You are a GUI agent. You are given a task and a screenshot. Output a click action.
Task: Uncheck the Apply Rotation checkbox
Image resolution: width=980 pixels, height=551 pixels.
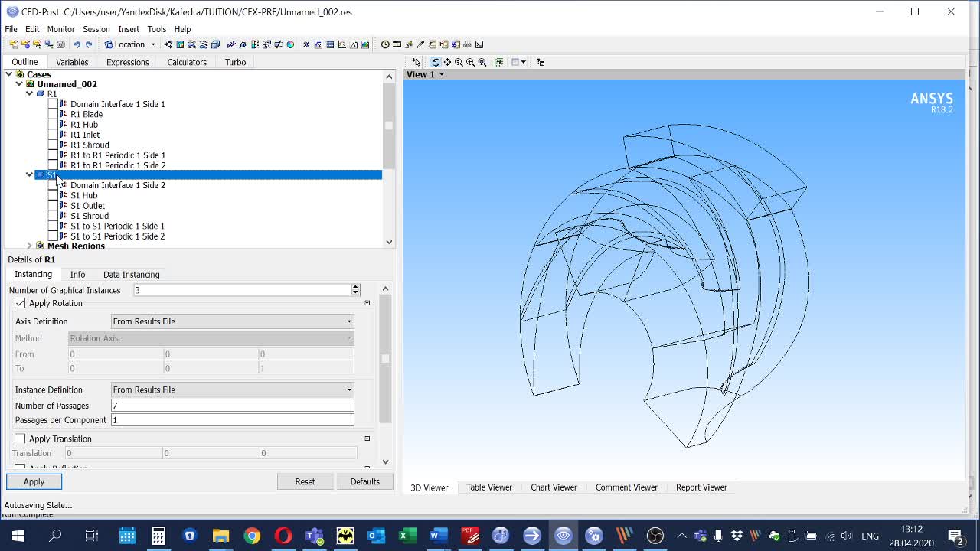(20, 303)
